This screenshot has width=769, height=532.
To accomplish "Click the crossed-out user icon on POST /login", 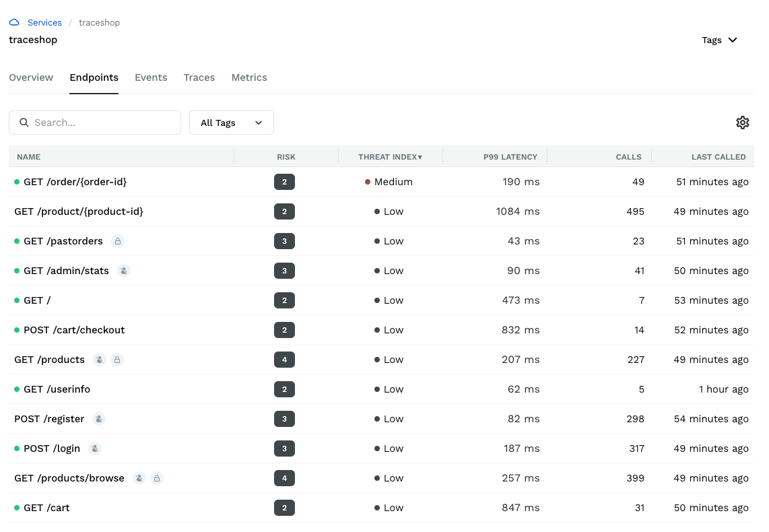I will point(95,448).
